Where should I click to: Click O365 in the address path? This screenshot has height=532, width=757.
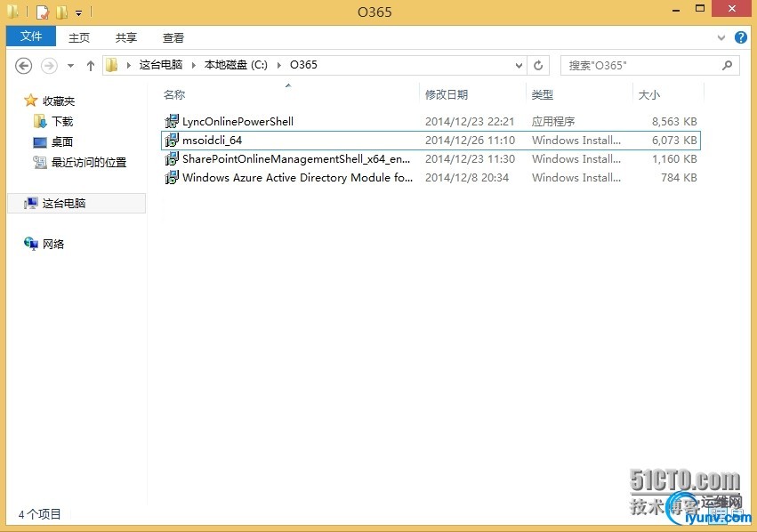(303, 65)
